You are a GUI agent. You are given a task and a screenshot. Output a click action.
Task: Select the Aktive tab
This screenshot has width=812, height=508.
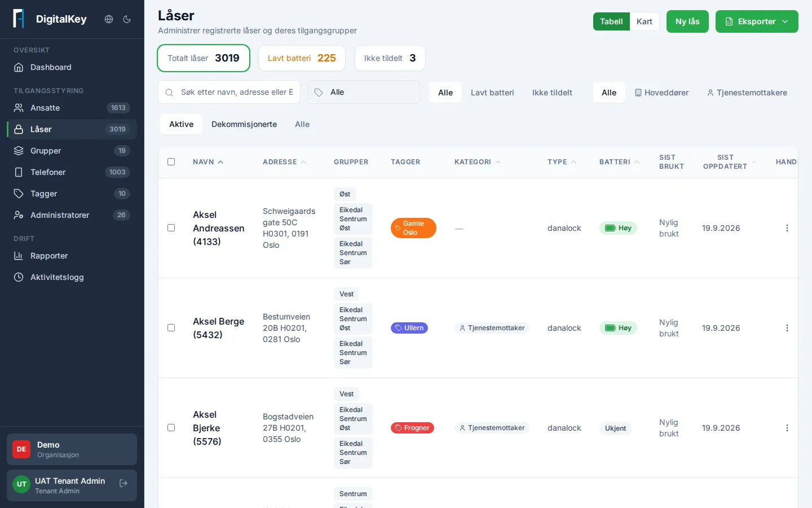tap(182, 124)
